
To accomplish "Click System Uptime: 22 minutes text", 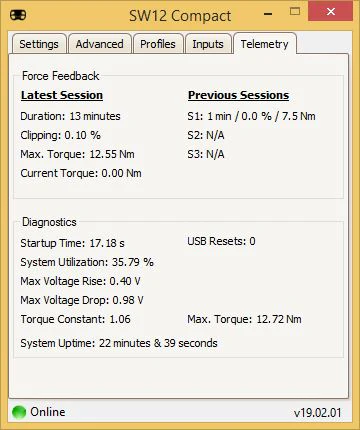I will (119, 343).
